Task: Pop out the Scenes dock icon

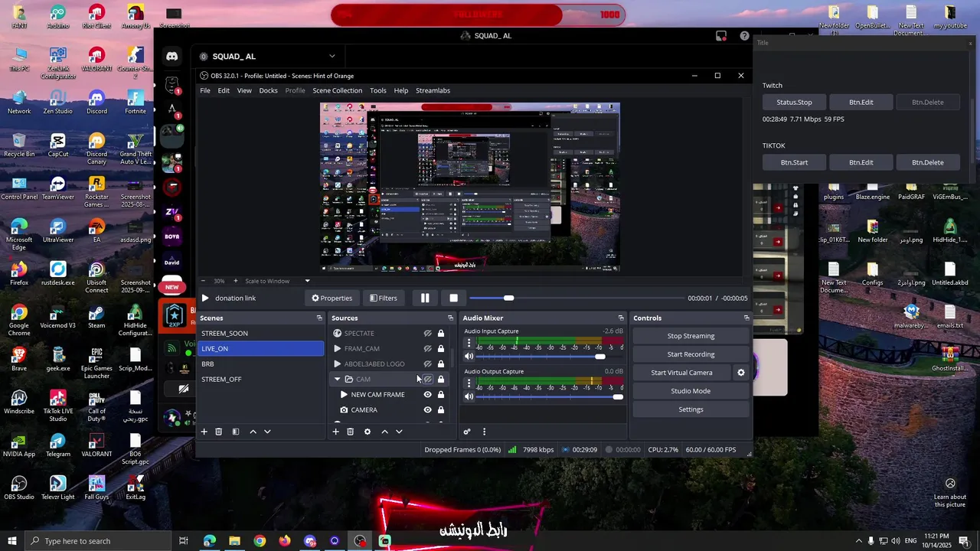Action: click(x=319, y=318)
